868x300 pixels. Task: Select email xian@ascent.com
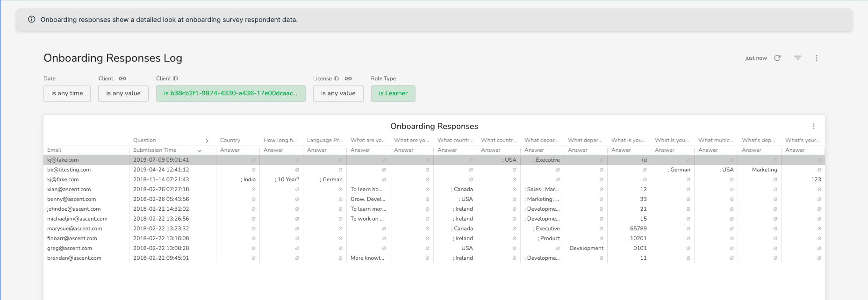(x=69, y=189)
